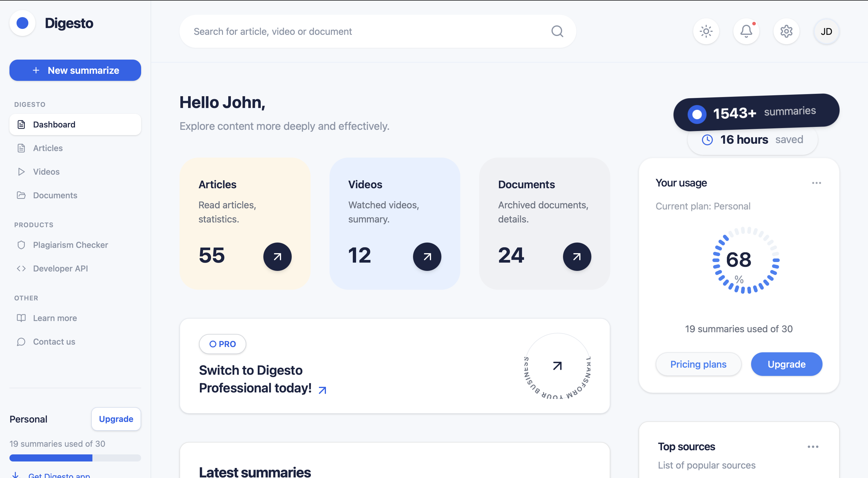Click the notification bell icon

pos(746,31)
